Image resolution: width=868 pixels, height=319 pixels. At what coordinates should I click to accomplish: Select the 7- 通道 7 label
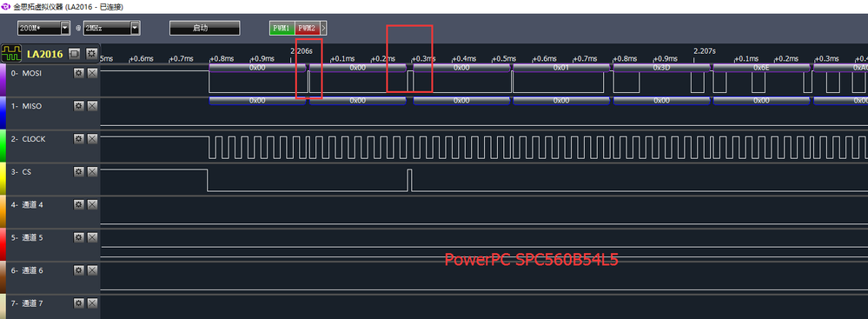[x=27, y=303]
